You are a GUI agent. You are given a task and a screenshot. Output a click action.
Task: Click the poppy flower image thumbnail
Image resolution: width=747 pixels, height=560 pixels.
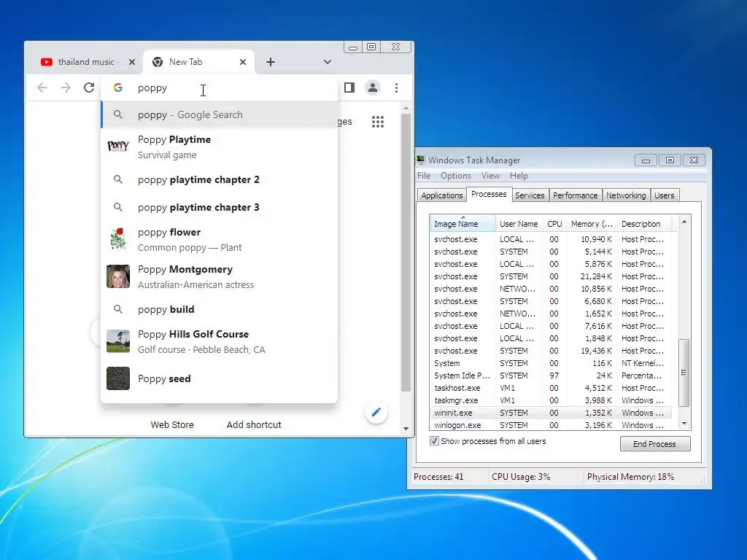[118, 239]
